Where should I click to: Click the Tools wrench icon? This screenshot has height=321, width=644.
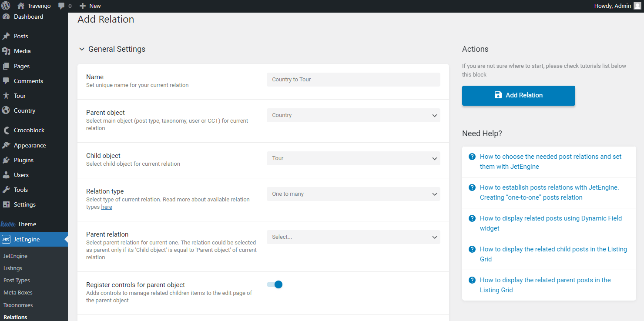(6, 190)
